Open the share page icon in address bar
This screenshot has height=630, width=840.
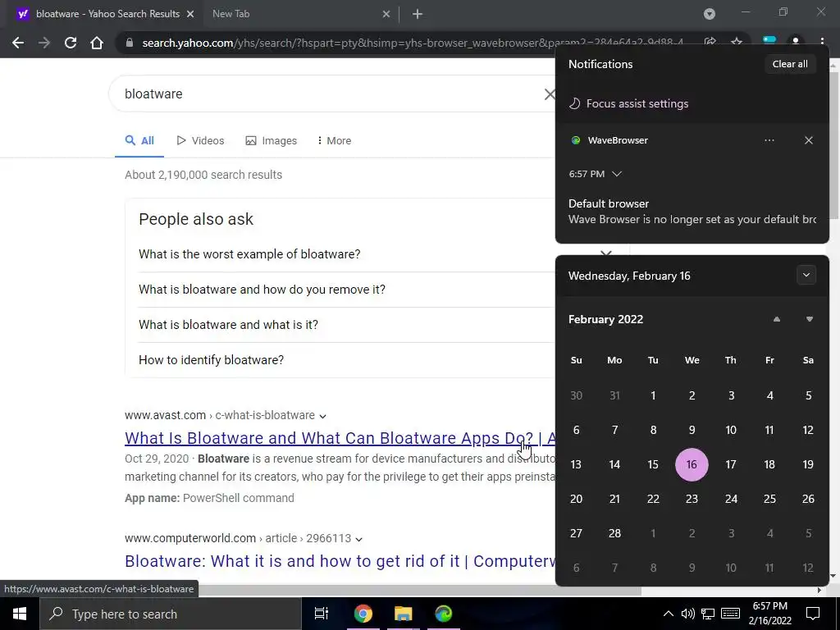coord(710,42)
